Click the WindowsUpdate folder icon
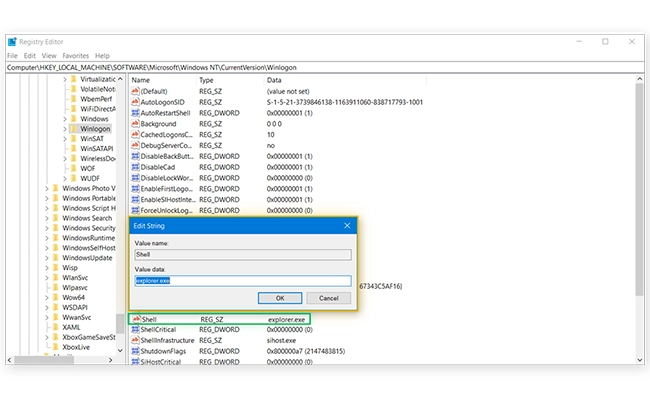650x400 pixels. point(56,258)
